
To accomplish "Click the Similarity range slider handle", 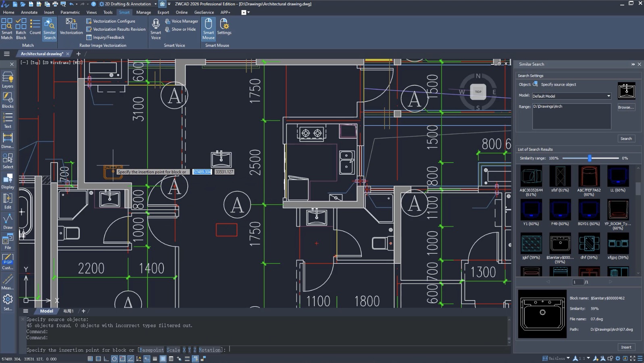I will tap(590, 158).
